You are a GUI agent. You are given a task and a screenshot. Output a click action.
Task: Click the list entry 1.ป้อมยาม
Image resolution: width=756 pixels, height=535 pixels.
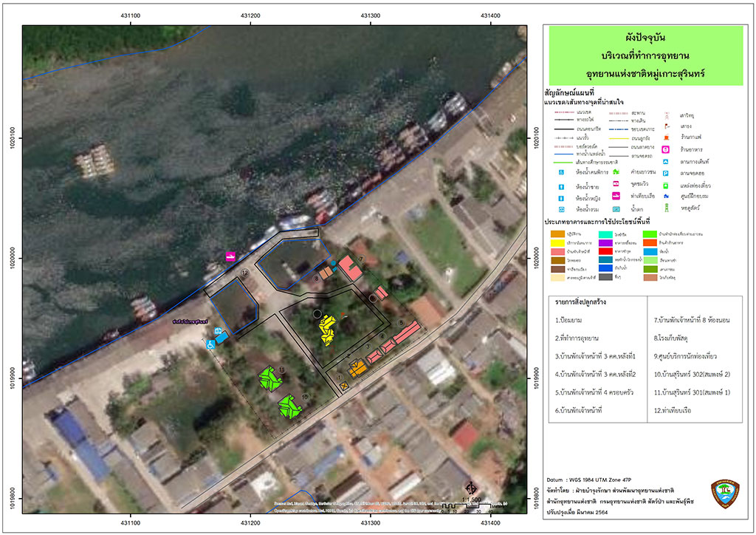coord(568,320)
